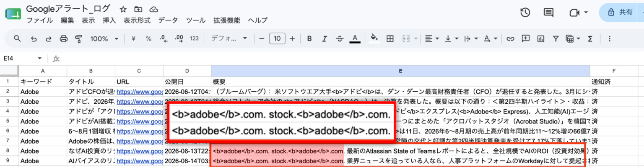Star the Googleアラート_ログ document
The height and width of the screenshot is (167, 644).
pos(123,9)
